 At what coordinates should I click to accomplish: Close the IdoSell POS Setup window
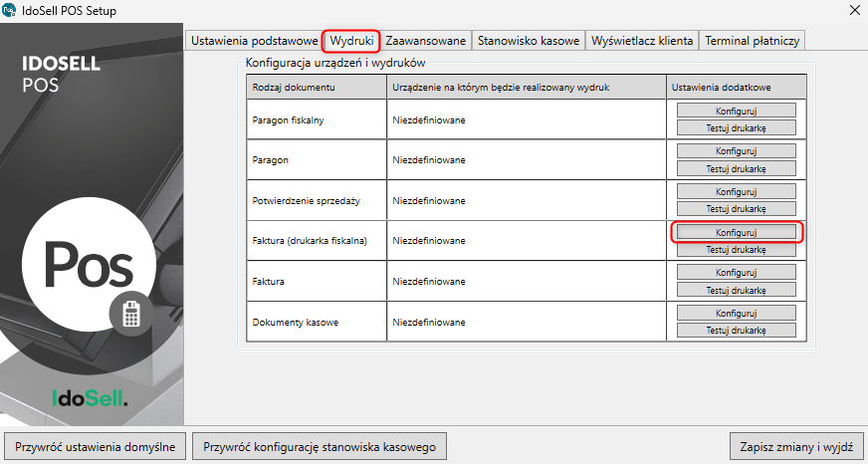tap(854, 9)
